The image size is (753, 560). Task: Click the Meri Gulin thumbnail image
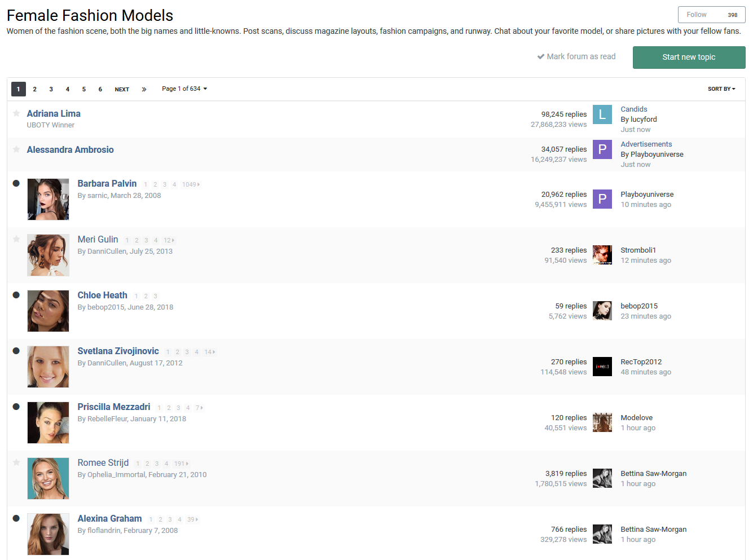[x=49, y=255]
